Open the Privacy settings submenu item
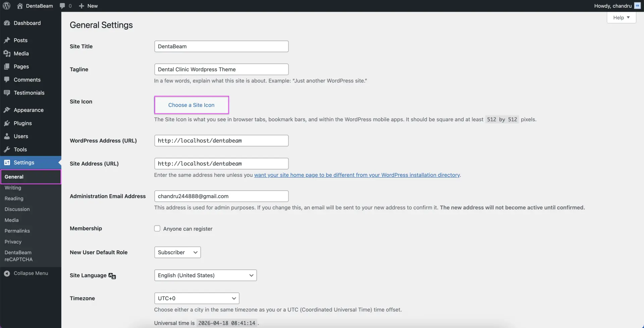Image resolution: width=644 pixels, height=328 pixels. 13,242
